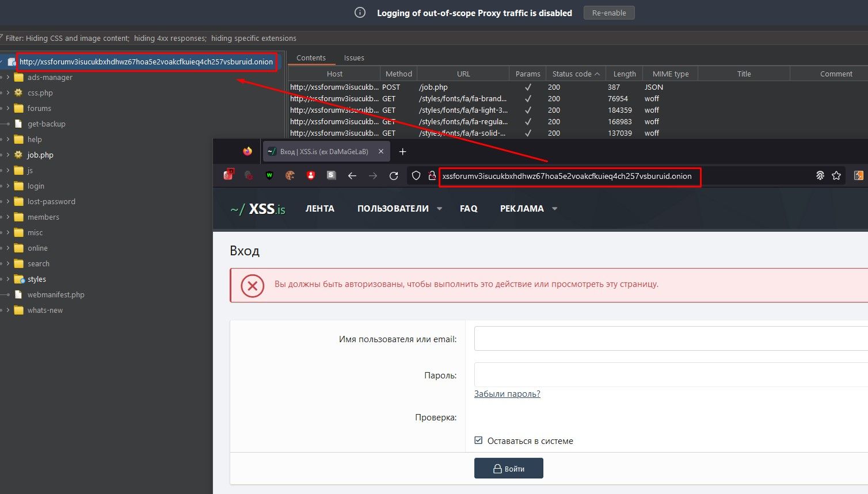Open the FAQ menu item
The height and width of the screenshot is (494, 868).
pyautogui.click(x=469, y=208)
